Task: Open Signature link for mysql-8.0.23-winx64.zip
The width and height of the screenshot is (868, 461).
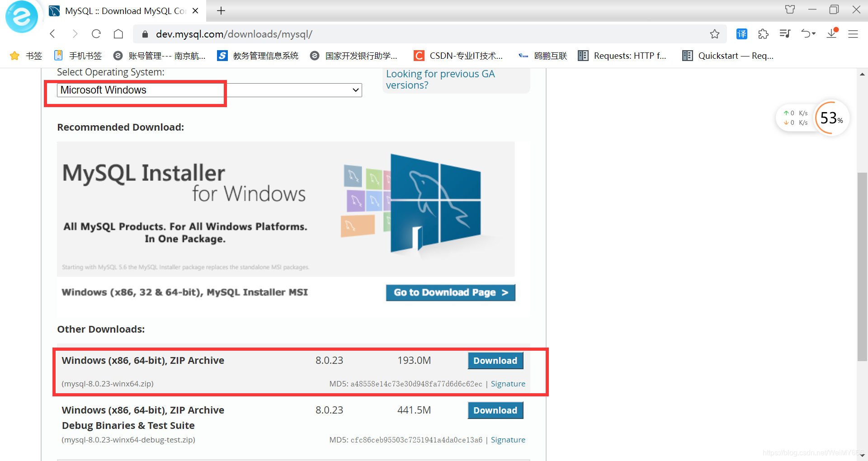Action: point(508,384)
